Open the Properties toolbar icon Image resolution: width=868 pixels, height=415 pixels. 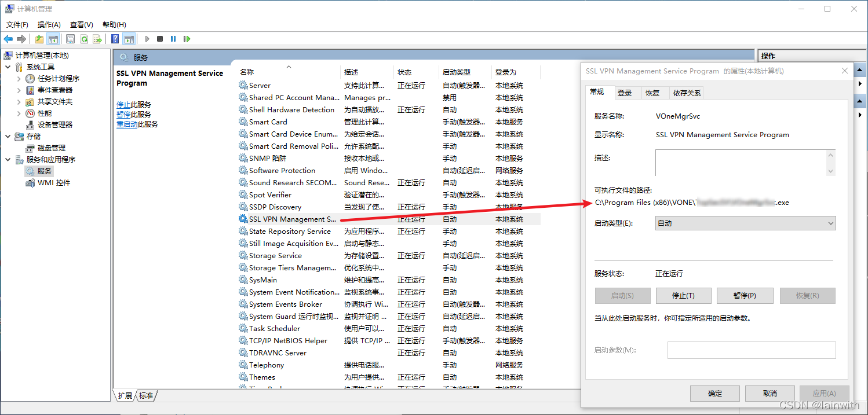click(x=70, y=39)
